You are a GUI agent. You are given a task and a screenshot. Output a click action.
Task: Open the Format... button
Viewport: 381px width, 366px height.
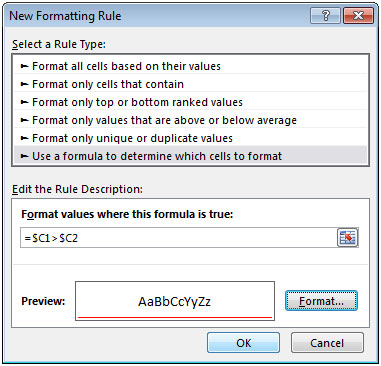pos(321,301)
